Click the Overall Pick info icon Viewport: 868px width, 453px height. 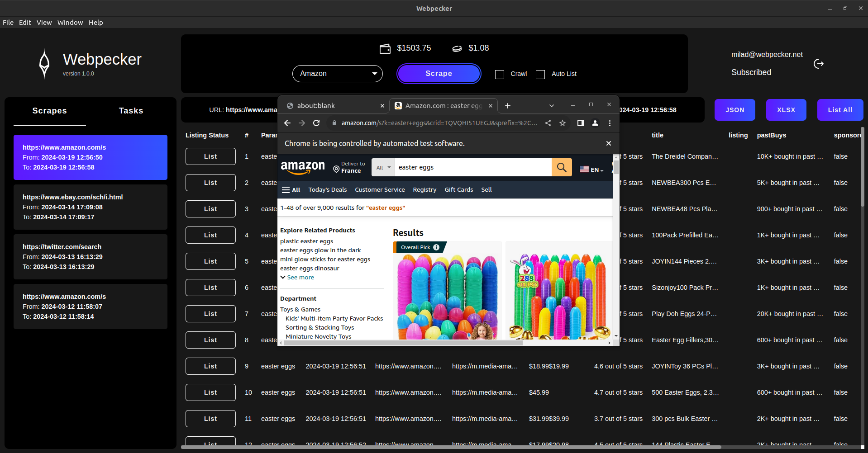[x=436, y=247]
